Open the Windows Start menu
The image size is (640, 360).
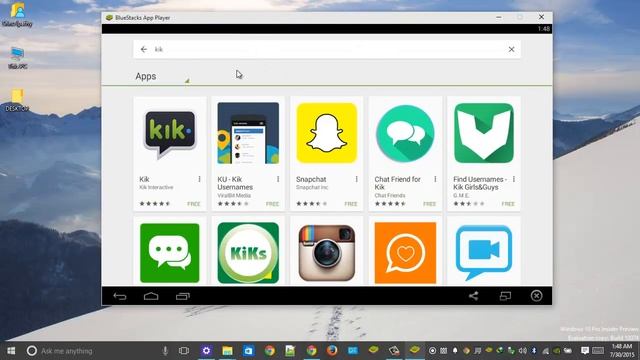tap(11, 351)
